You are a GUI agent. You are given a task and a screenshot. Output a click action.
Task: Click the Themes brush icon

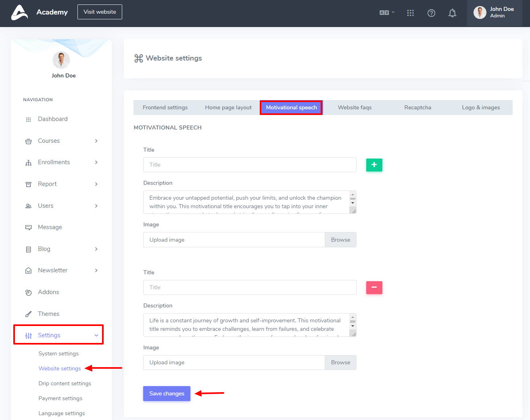28,314
